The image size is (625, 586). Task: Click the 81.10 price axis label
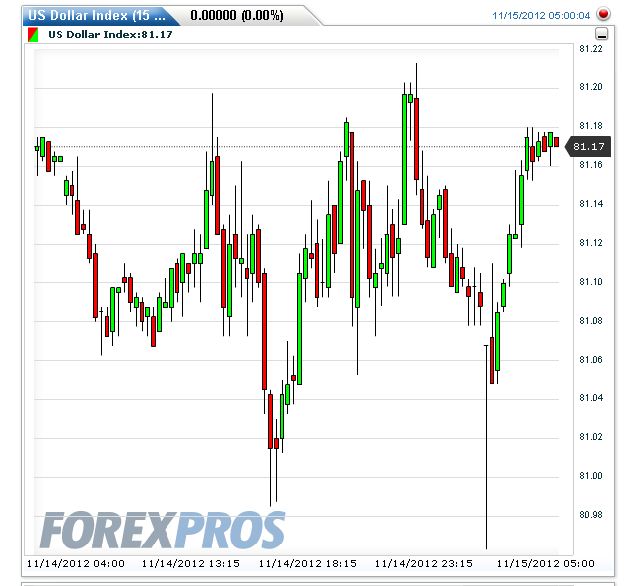click(591, 282)
